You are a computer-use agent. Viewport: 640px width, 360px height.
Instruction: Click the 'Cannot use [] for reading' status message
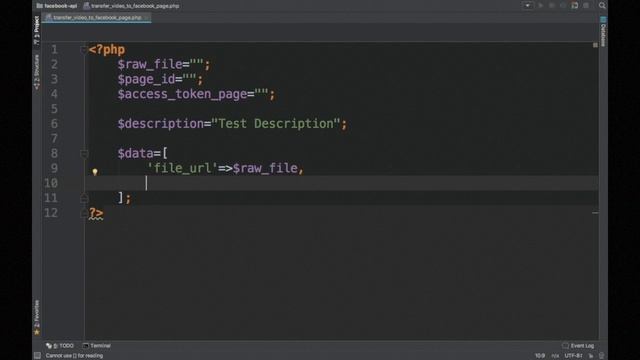(74, 356)
